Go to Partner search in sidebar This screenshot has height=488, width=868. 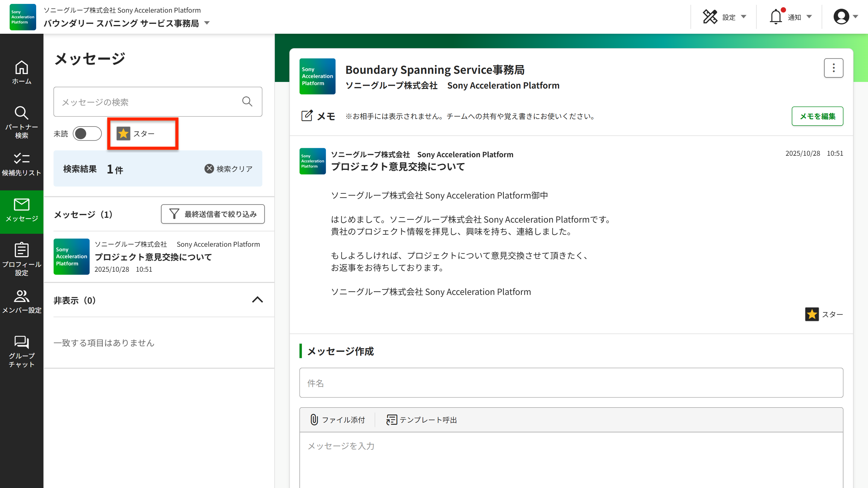click(22, 122)
